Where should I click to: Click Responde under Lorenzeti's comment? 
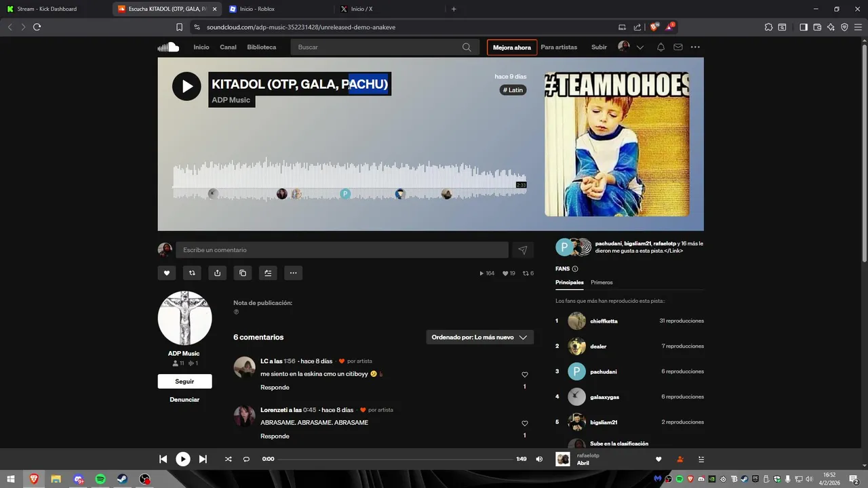tap(275, 436)
